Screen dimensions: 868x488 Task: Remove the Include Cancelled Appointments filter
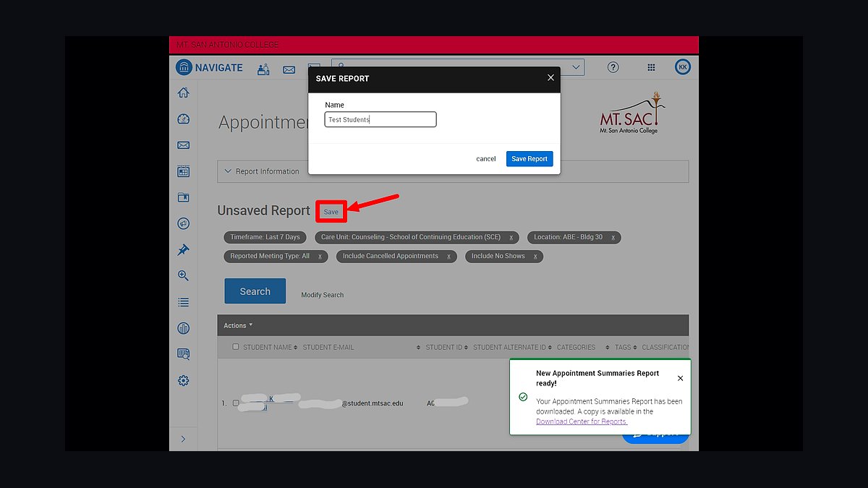tap(448, 257)
